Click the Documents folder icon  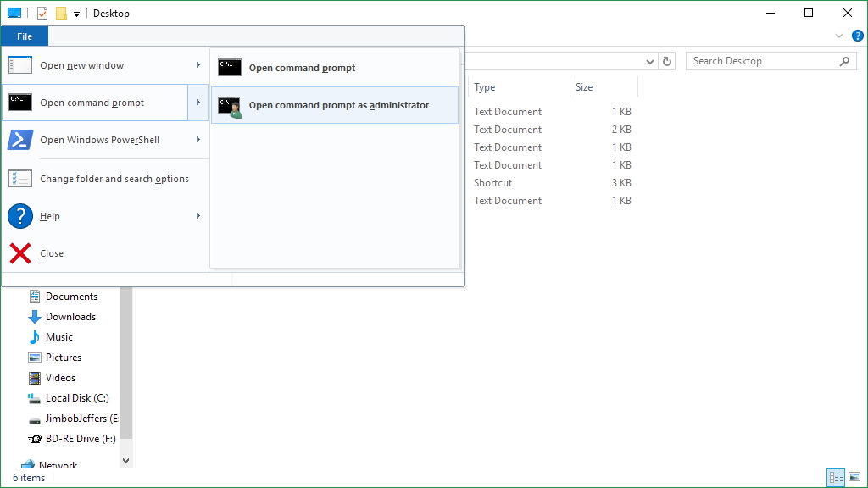[x=34, y=297]
